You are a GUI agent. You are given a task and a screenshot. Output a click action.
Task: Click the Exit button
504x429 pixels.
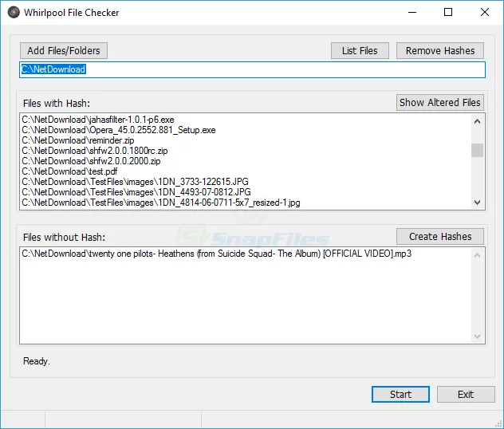[466, 394]
